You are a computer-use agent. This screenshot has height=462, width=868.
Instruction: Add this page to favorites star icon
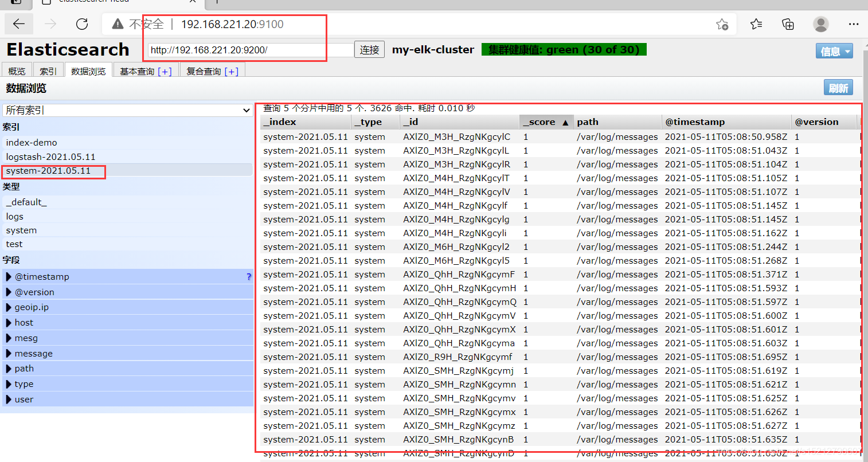pyautogui.click(x=722, y=24)
